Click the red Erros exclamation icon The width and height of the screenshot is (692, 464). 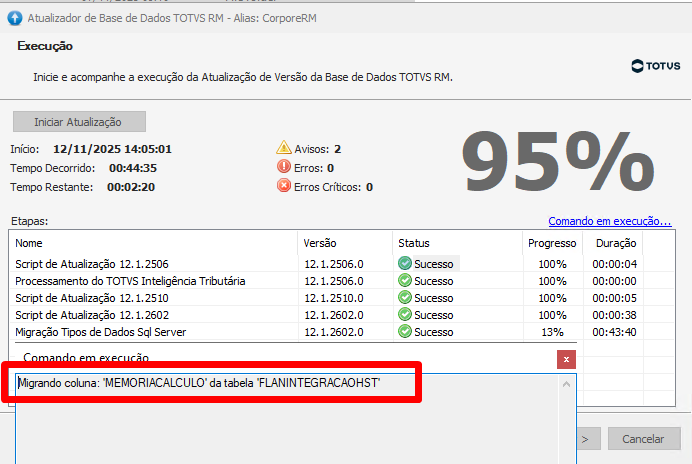pos(284,167)
